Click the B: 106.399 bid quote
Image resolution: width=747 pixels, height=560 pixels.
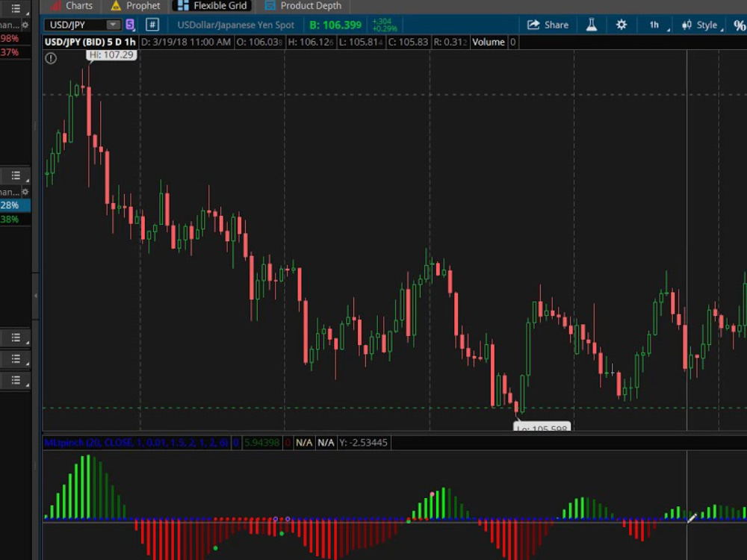[x=335, y=25]
